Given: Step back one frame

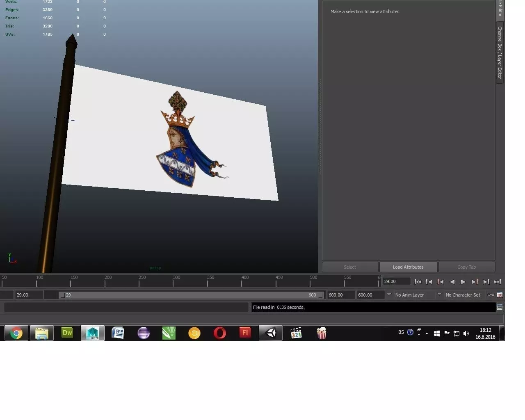Looking at the screenshot, I should coord(429,282).
